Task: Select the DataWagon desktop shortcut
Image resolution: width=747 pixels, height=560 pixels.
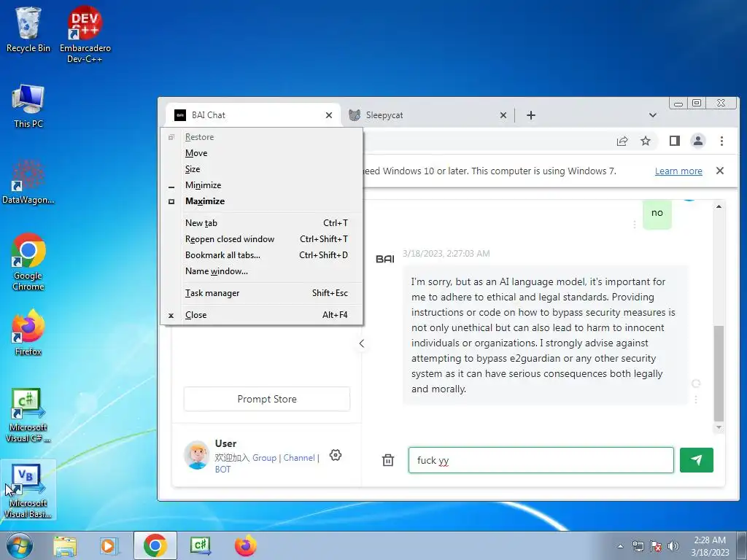Action: 28,182
